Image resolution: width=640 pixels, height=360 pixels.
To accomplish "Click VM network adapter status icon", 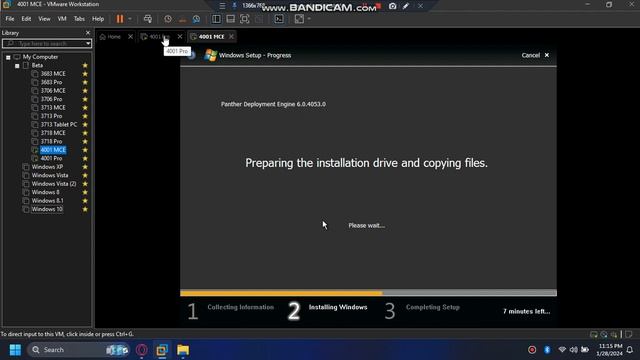I will (x=614, y=334).
